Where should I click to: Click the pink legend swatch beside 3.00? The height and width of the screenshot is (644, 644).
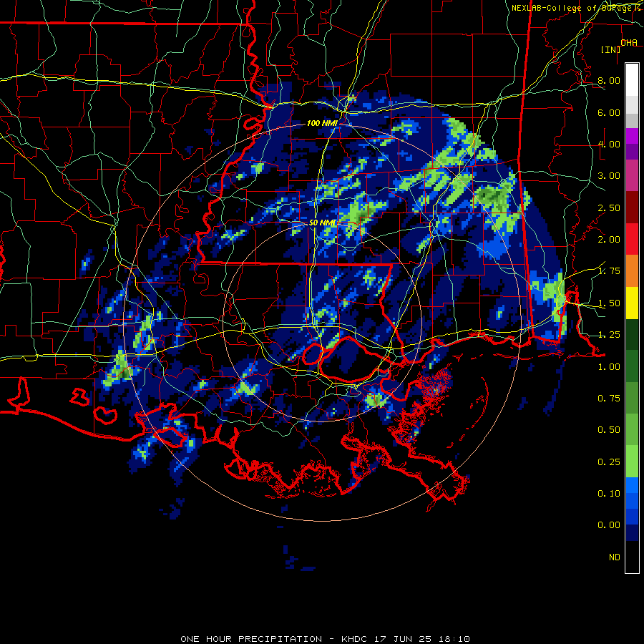632,175
